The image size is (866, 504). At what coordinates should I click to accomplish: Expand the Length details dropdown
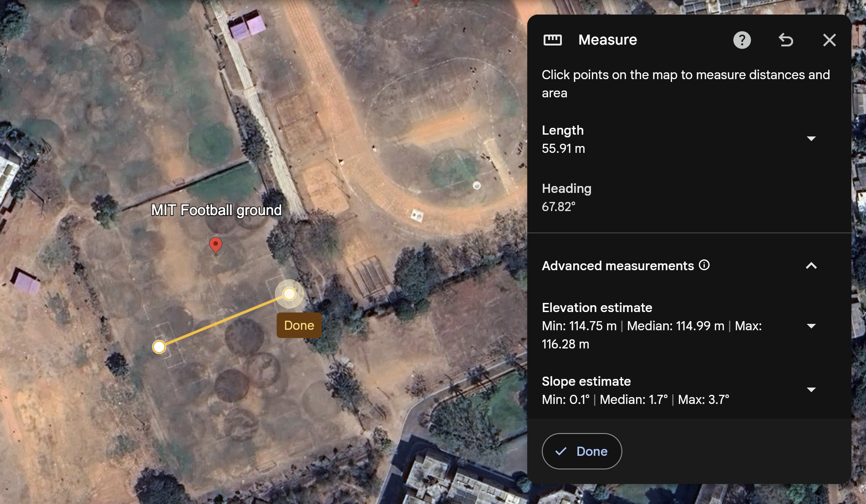[x=812, y=139]
